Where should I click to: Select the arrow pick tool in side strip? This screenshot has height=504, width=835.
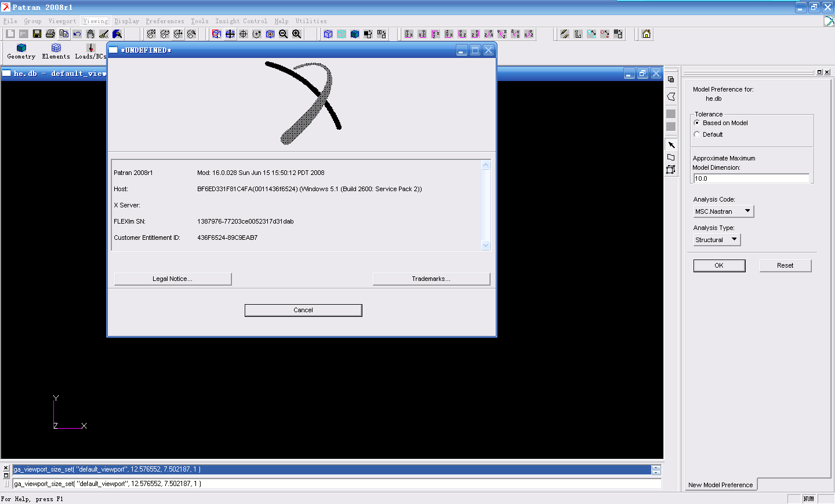pos(671,145)
